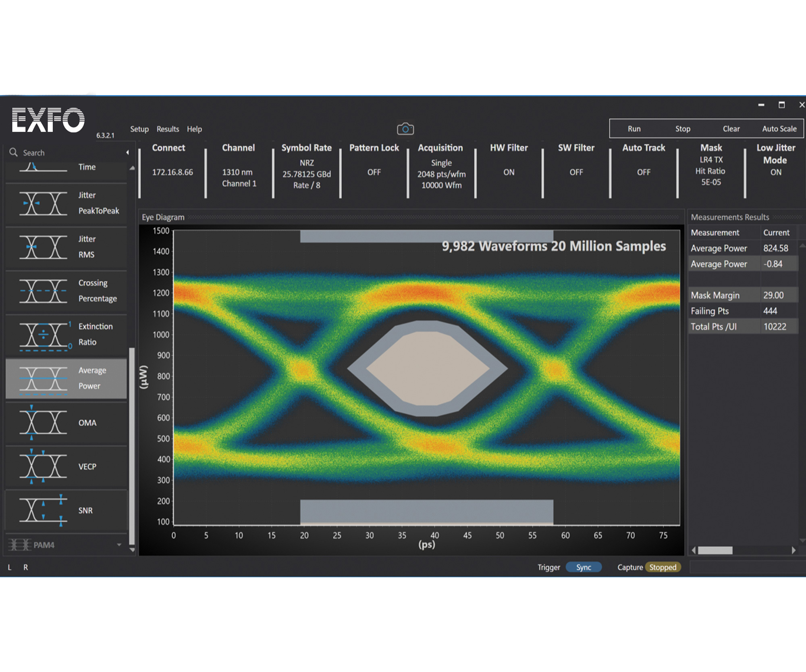The width and height of the screenshot is (806, 672).
Task: Click the Clear button
Action: click(731, 129)
